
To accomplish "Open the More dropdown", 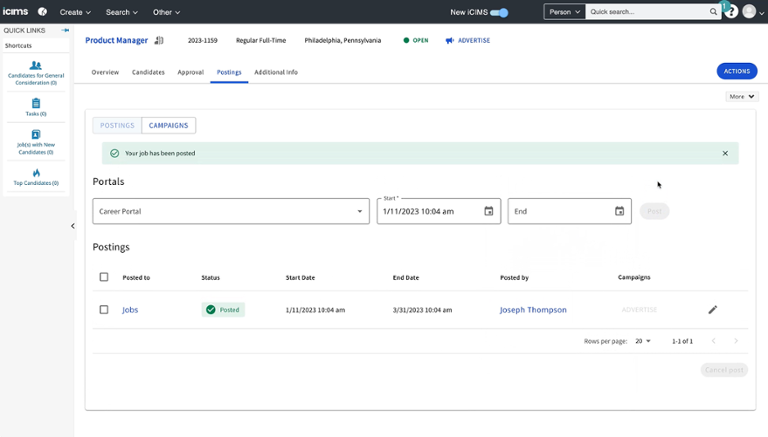I will [x=741, y=97].
